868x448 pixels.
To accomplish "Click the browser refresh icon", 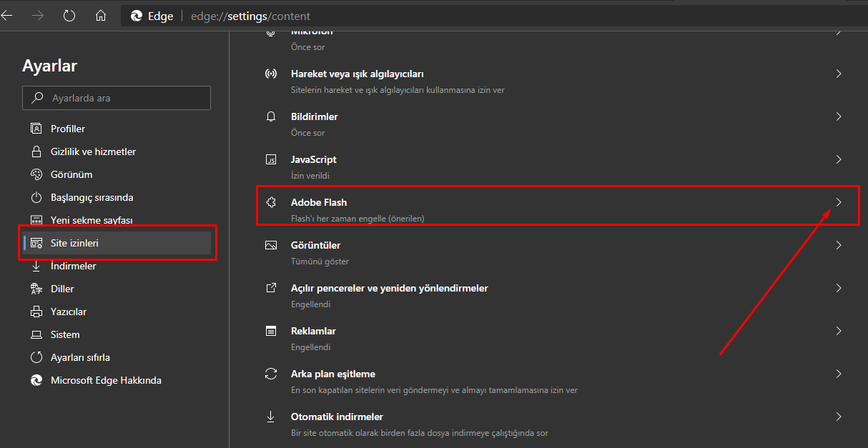I will pyautogui.click(x=69, y=16).
